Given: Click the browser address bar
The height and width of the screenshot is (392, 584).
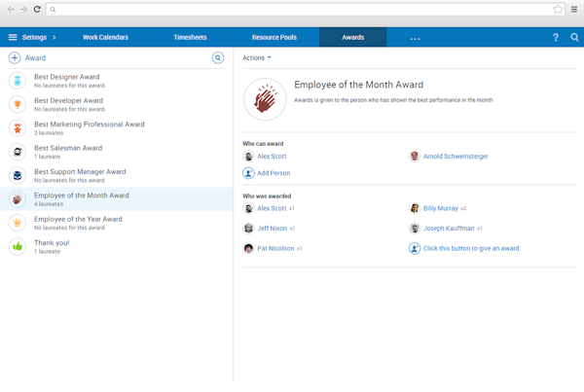Looking at the screenshot, I should [302, 9].
